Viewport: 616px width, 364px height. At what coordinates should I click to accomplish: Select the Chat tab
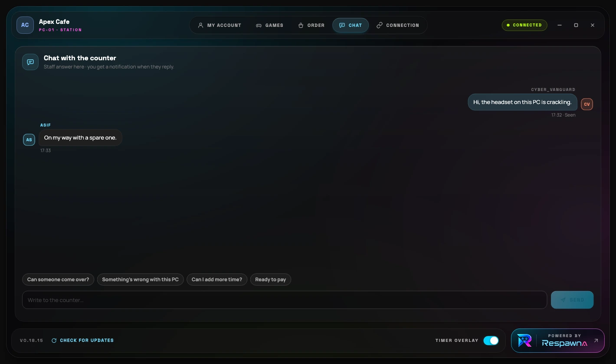click(x=351, y=25)
